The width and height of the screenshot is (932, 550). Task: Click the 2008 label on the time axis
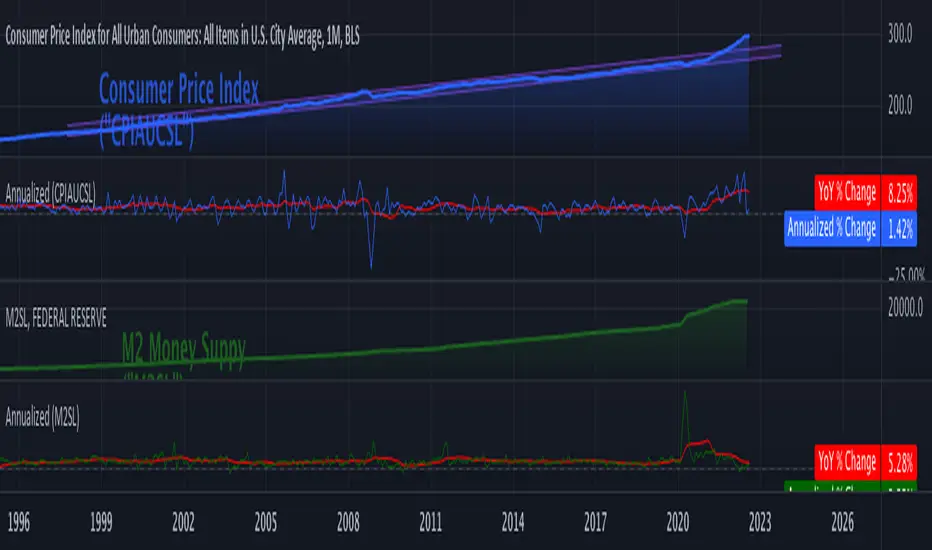[348, 521]
